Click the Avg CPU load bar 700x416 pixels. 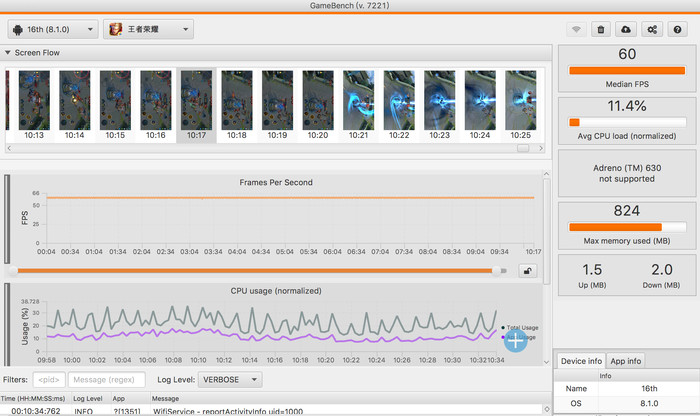tap(627, 122)
